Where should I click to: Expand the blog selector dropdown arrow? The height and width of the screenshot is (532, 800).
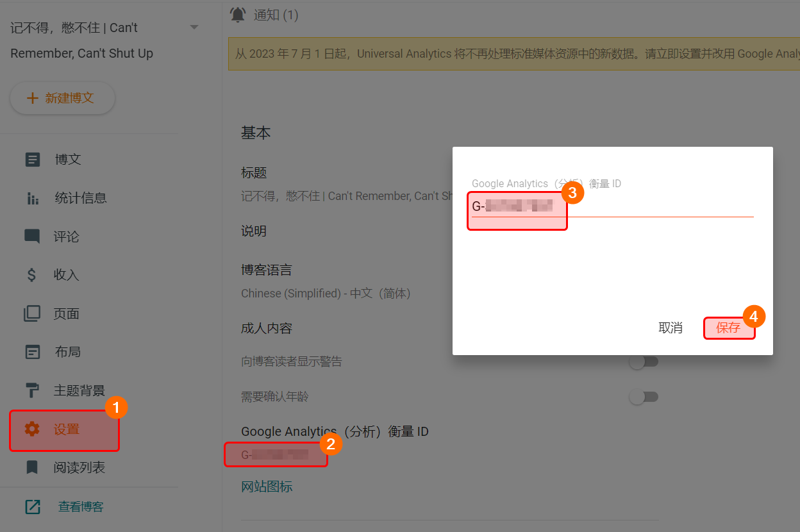click(x=194, y=28)
